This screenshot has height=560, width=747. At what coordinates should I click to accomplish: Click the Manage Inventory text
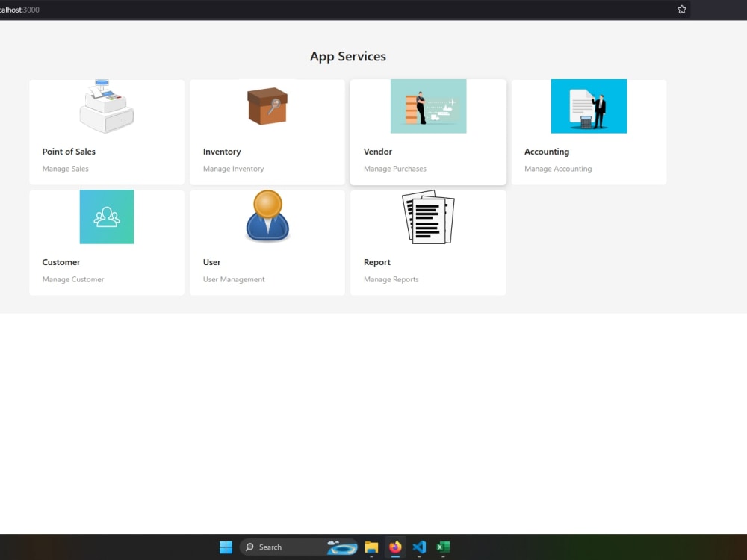233,169
